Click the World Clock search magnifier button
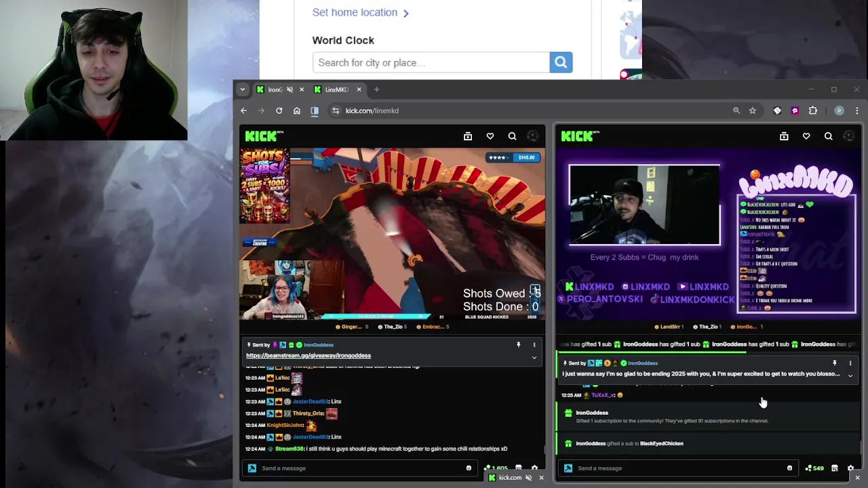The image size is (868, 488). (561, 62)
